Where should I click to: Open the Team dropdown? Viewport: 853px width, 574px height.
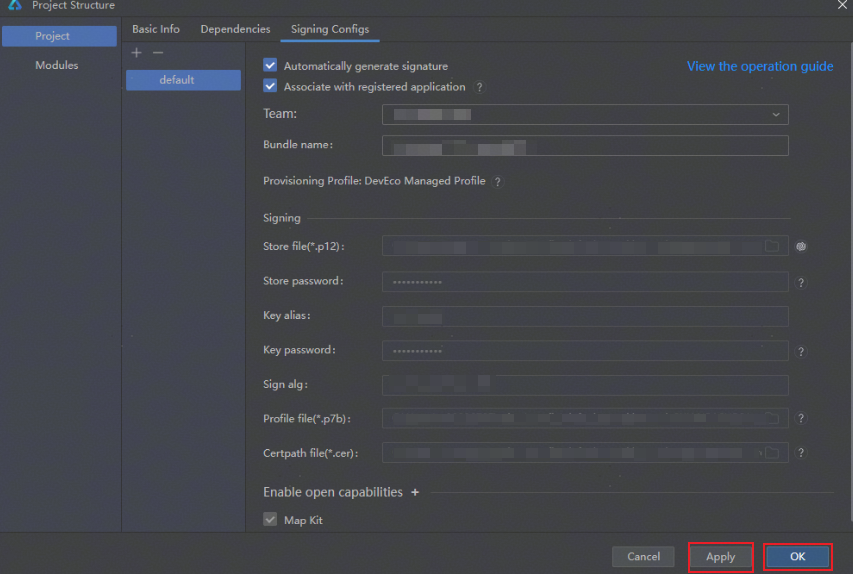coord(585,115)
